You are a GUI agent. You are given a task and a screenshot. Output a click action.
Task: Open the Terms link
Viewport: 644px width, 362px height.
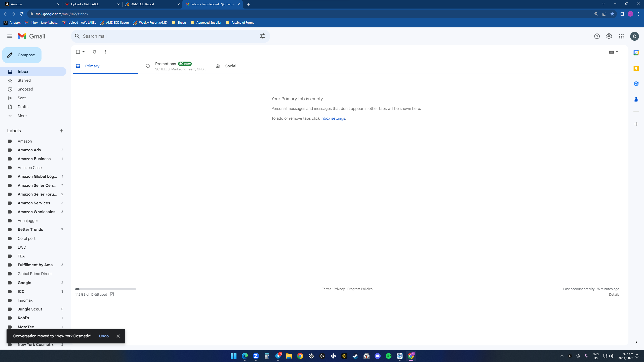click(x=327, y=289)
